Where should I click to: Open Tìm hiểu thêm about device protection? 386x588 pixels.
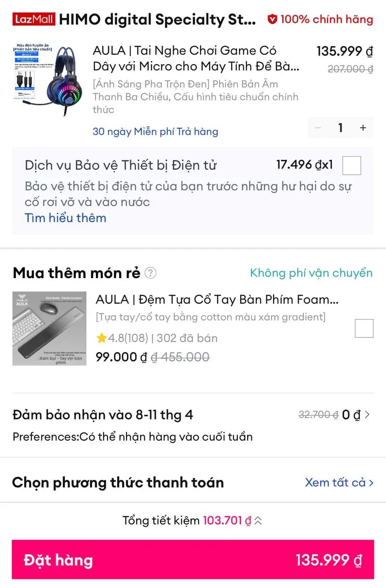65,218
